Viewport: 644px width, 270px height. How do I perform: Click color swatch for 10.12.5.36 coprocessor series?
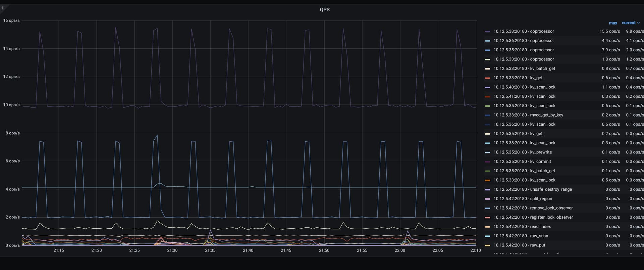coord(487,41)
